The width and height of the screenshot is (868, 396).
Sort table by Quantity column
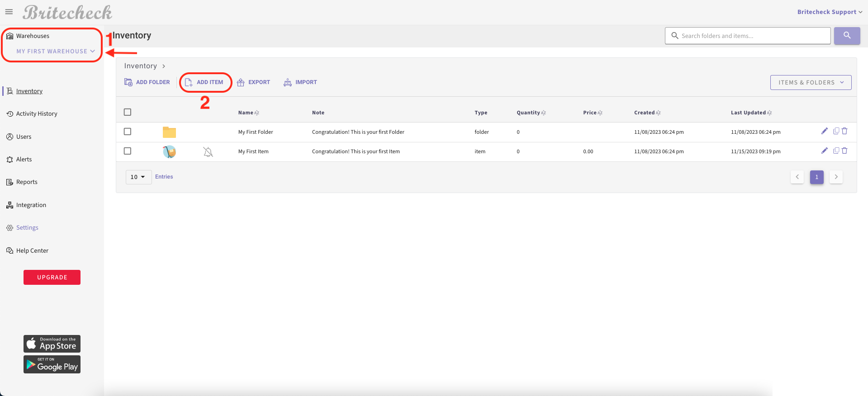531,113
